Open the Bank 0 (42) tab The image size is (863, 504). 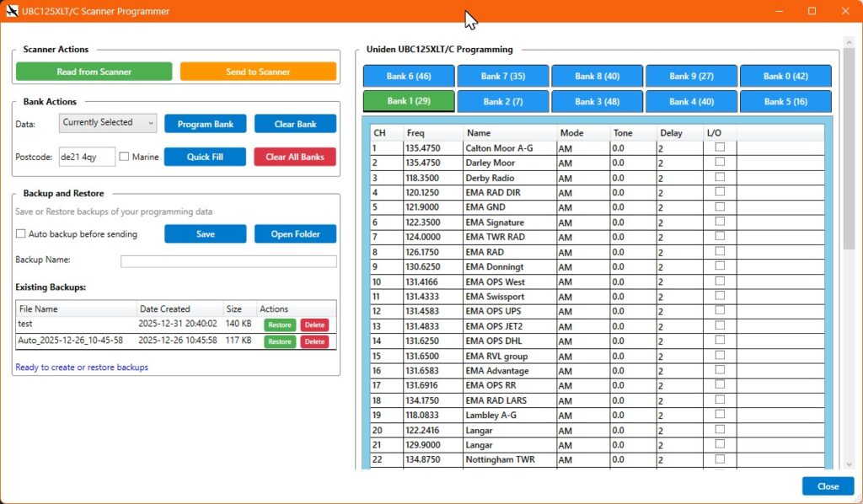(x=785, y=76)
